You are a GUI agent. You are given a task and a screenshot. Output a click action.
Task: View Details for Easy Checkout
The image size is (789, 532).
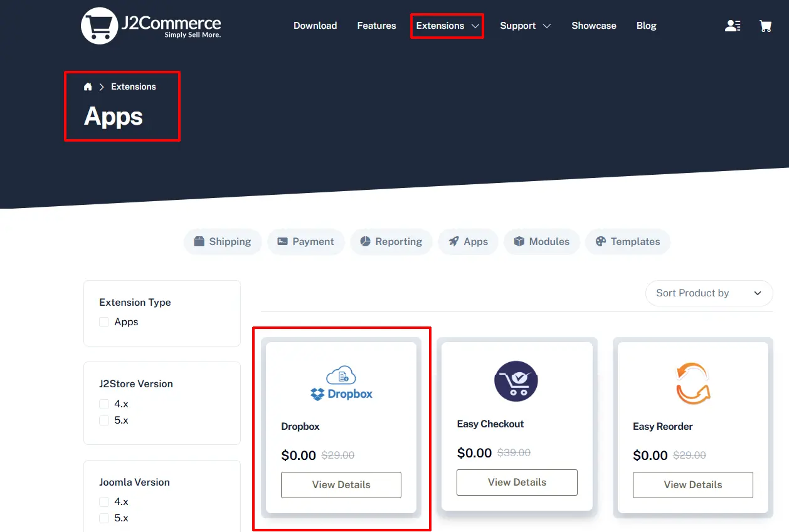point(517,482)
